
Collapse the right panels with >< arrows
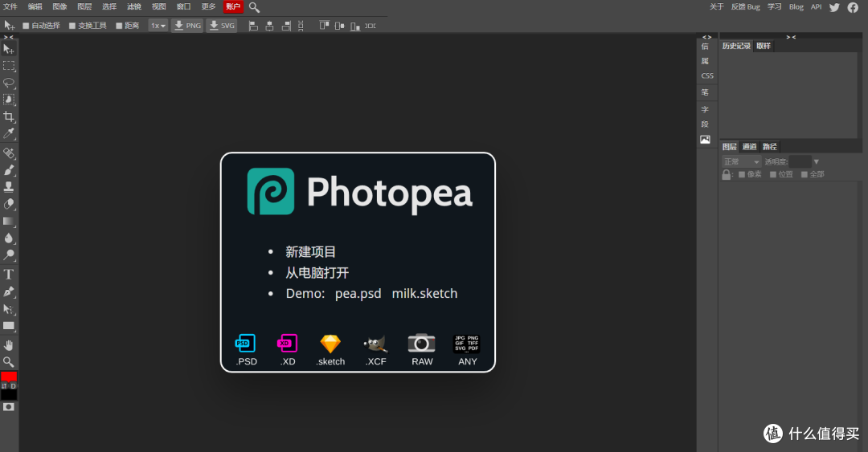791,37
